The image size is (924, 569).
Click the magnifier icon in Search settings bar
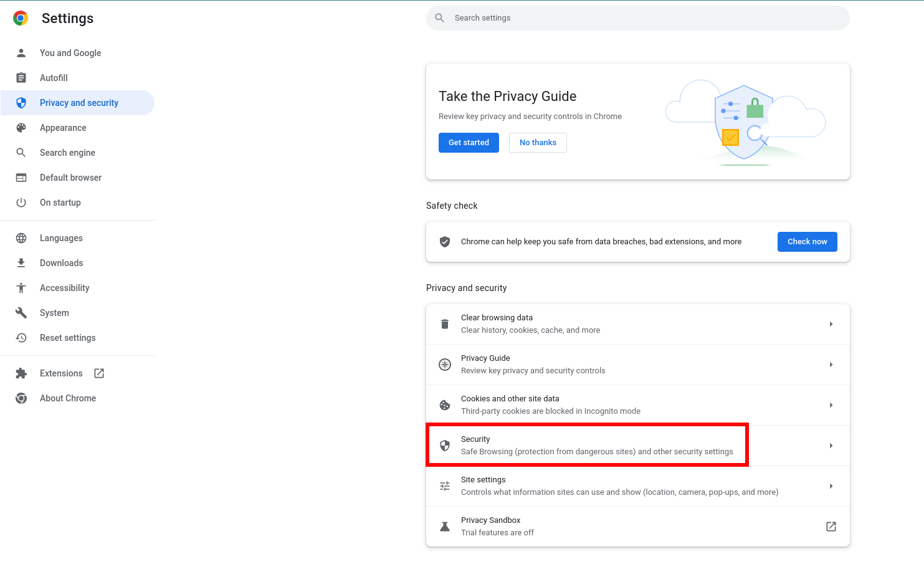pyautogui.click(x=440, y=18)
